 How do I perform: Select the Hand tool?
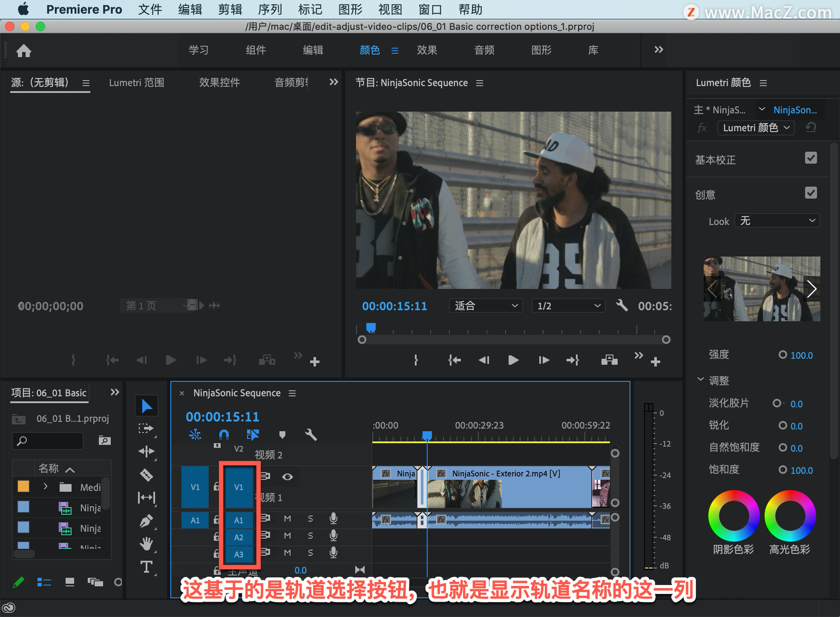tap(146, 544)
